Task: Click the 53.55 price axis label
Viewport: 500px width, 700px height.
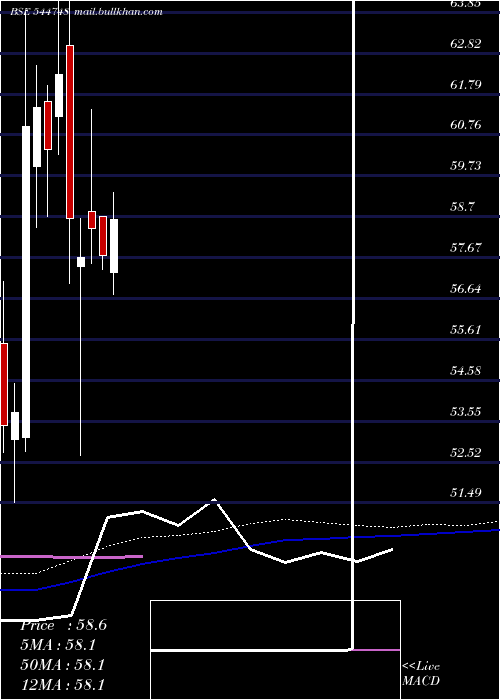Action: pyautogui.click(x=466, y=412)
